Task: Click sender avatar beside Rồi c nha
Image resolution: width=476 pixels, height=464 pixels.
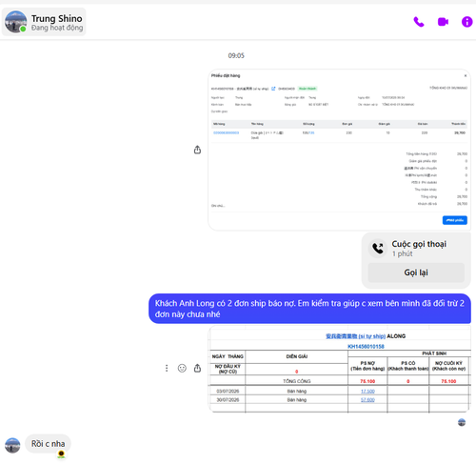Action: coord(12,445)
